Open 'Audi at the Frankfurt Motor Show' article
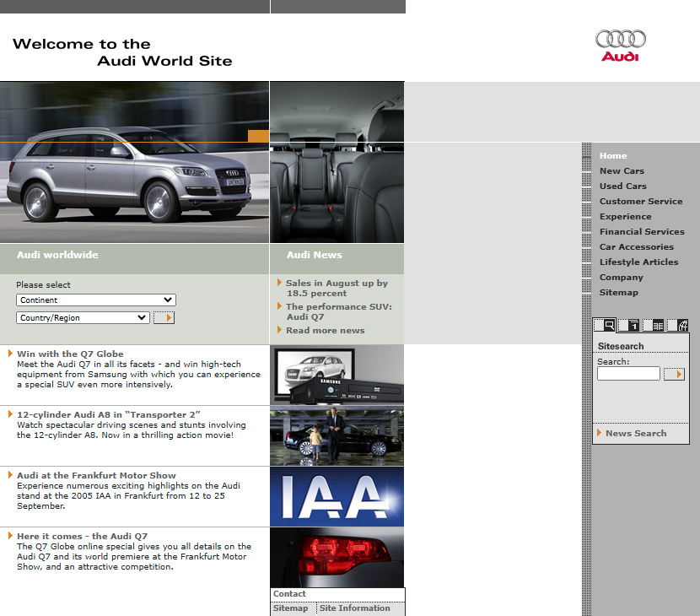Viewport: 700px width, 616px height. pos(96,475)
